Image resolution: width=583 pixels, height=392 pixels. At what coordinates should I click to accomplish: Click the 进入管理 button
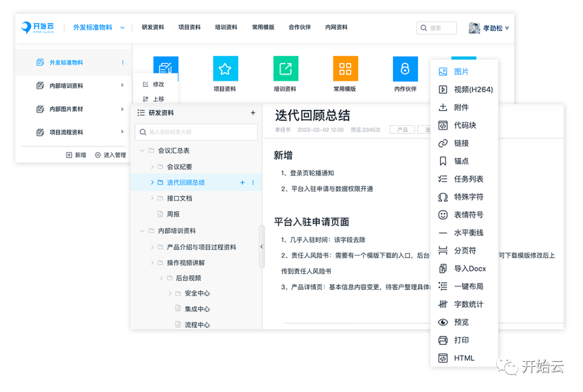110,155
